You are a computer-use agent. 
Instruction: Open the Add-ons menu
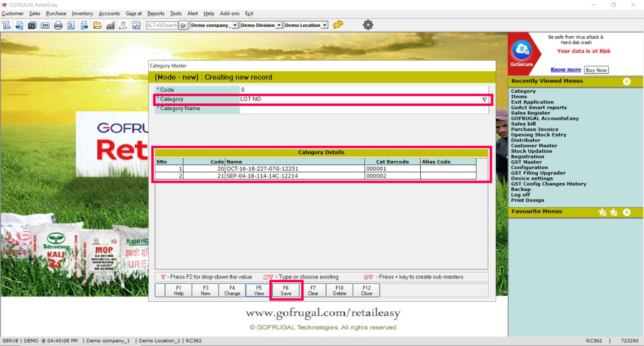pyautogui.click(x=230, y=14)
